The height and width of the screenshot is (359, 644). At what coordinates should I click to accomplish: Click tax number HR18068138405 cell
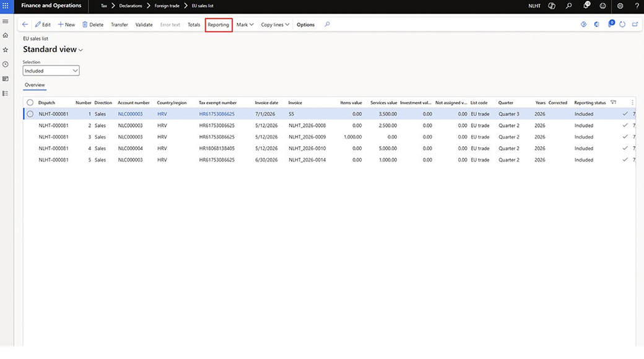(217, 149)
